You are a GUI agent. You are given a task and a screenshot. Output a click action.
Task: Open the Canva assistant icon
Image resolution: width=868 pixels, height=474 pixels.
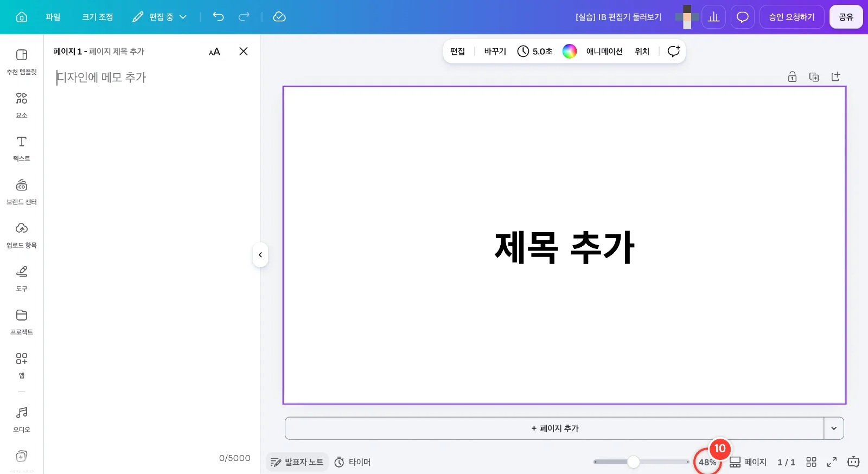pyautogui.click(x=853, y=462)
